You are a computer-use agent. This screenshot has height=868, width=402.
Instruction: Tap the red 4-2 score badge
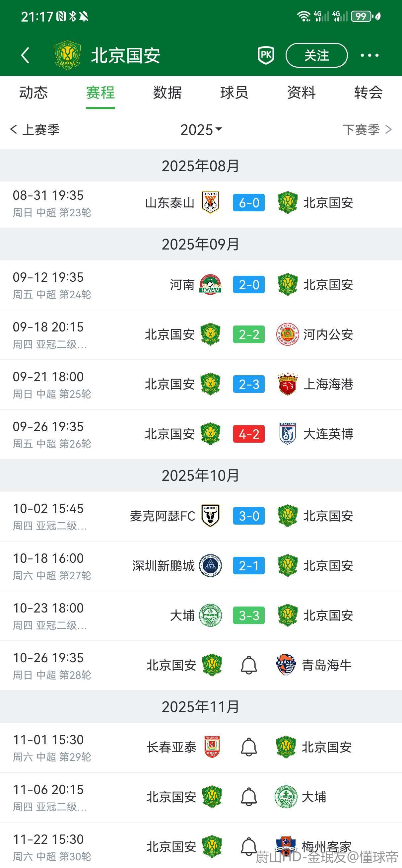coord(249,434)
